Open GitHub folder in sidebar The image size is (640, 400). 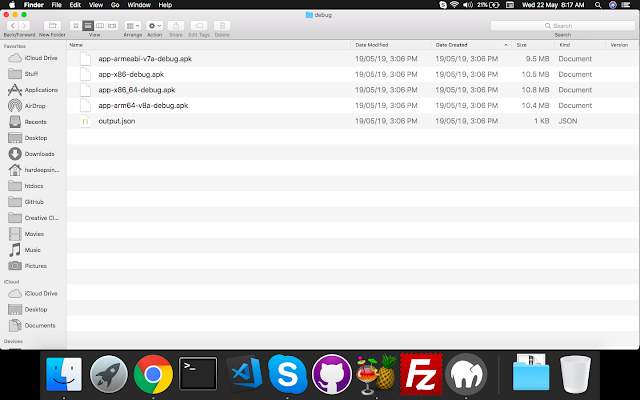coord(26,202)
